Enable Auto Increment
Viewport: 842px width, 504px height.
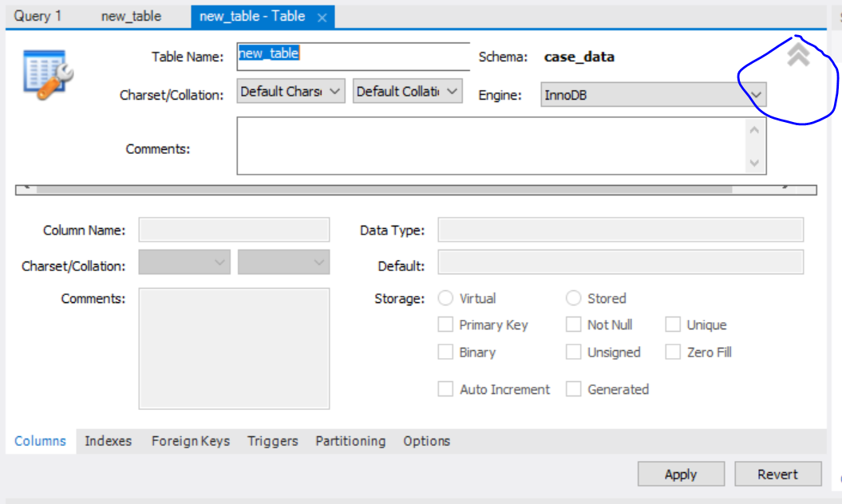445,389
